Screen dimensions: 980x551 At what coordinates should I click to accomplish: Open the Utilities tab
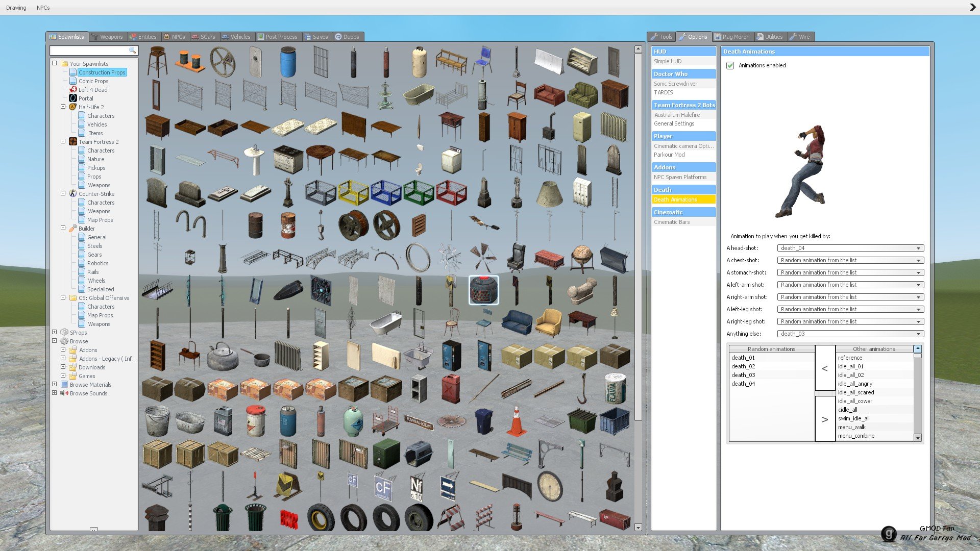tap(770, 37)
